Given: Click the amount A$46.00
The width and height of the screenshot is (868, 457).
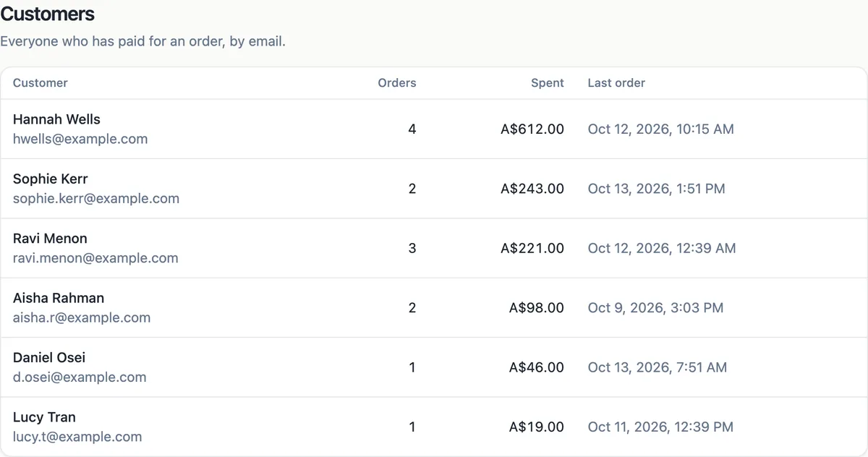Looking at the screenshot, I should click(x=537, y=367).
